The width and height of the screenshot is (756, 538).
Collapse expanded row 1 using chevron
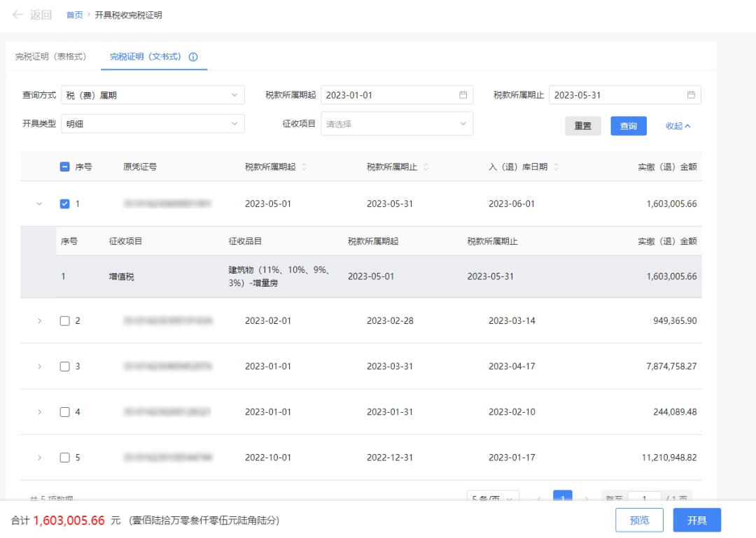point(39,204)
